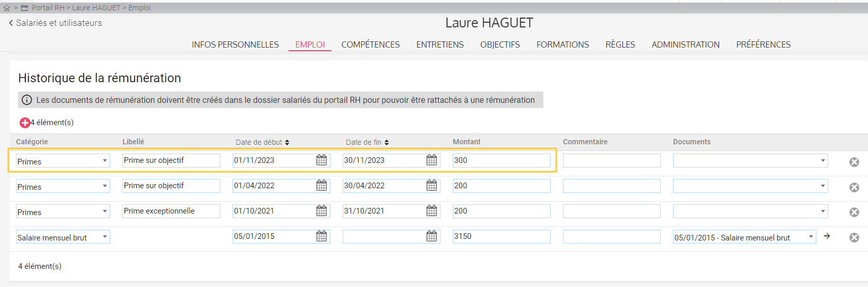Open calendar for start date 01/10/2021

point(322,211)
